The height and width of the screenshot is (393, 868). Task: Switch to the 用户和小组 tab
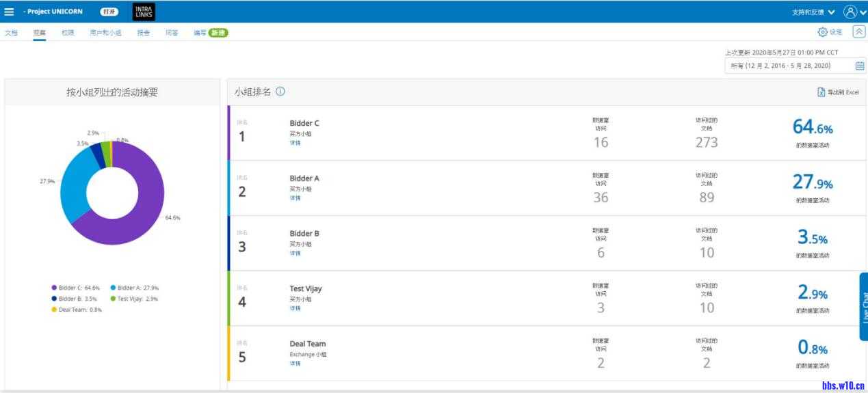point(105,32)
